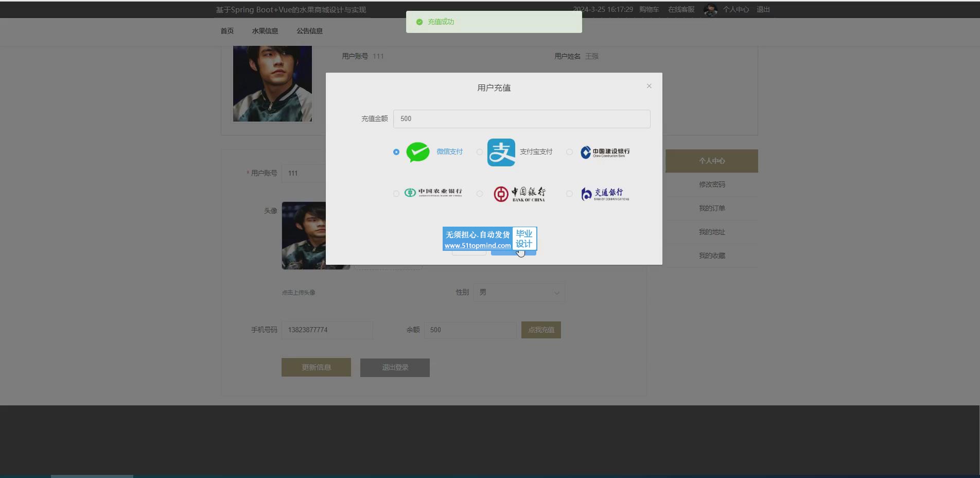Screen dimensions: 980x478
Task: Click the green WeChat Pay logo
Action: 418,152
